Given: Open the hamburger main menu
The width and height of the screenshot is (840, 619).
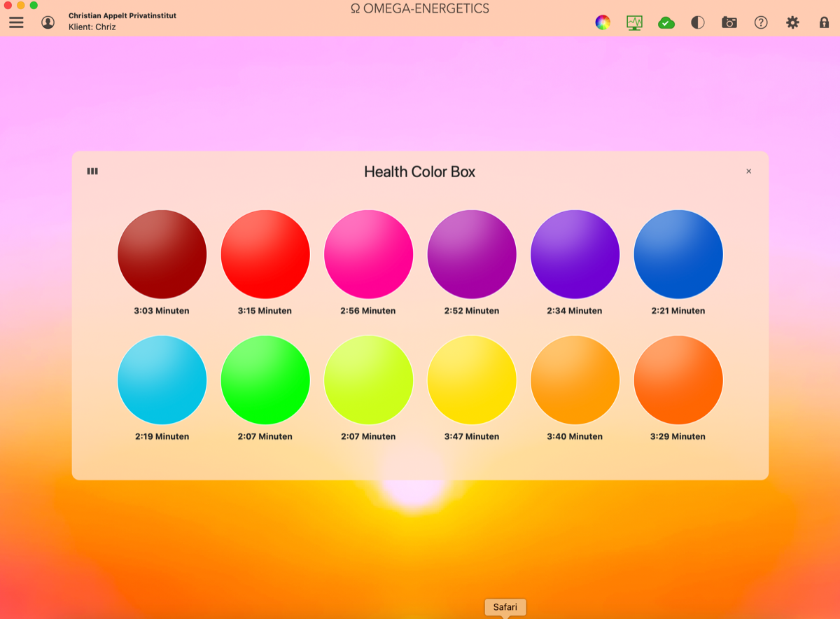Looking at the screenshot, I should 16,22.
